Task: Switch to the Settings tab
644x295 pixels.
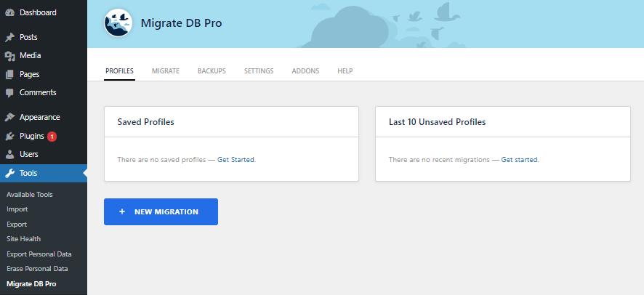Action: pyautogui.click(x=259, y=71)
